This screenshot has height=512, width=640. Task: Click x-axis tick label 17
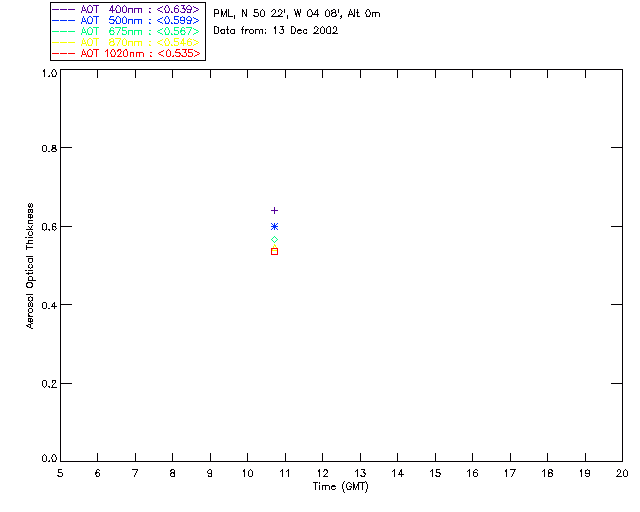point(510,473)
